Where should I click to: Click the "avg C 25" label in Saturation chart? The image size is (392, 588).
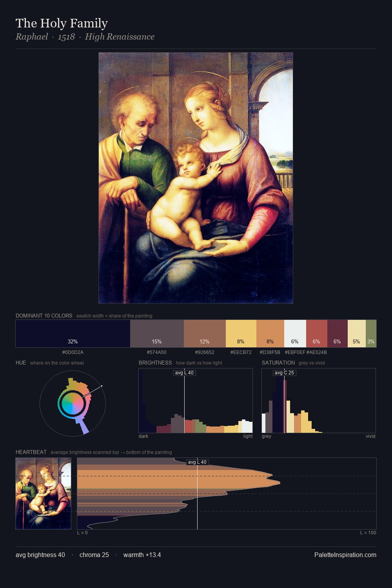tap(284, 373)
